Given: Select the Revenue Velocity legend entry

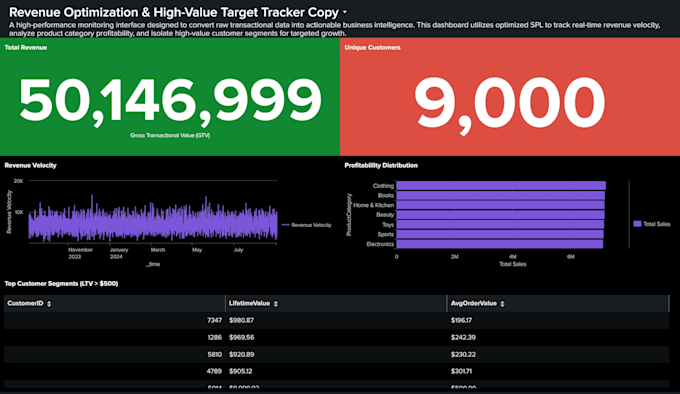Looking at the screenshot, I should [307, 225].
